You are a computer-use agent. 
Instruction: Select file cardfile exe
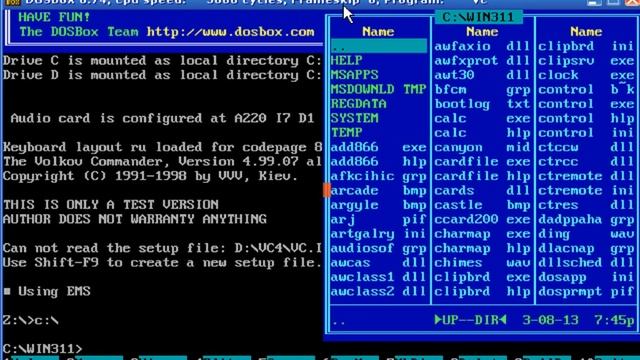pyautogui.click(x=482, y=162)
